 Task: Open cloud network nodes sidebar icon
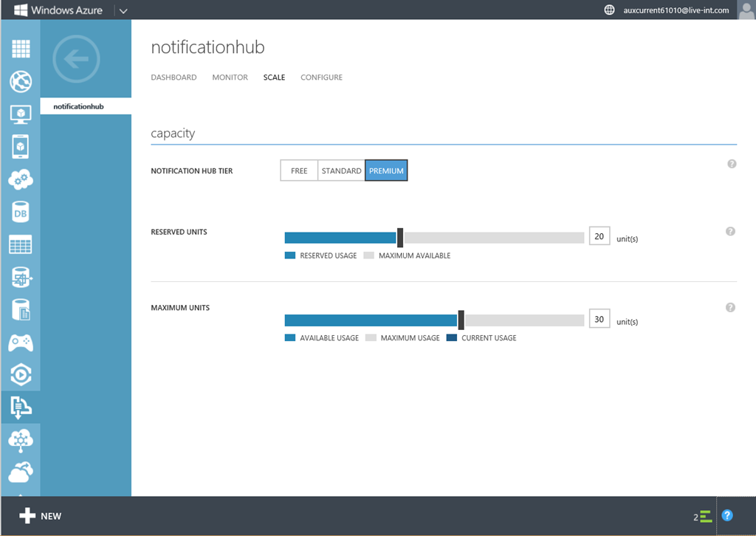point(21,441)
